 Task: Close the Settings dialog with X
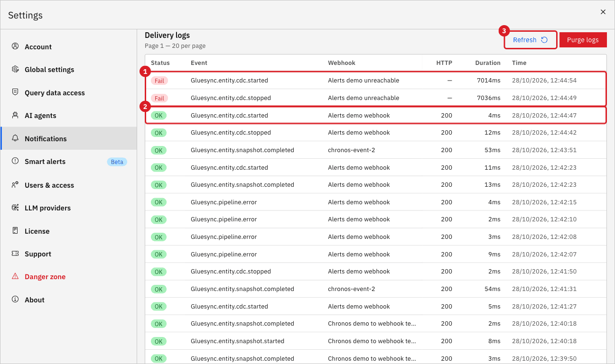(x=603, y=12)
